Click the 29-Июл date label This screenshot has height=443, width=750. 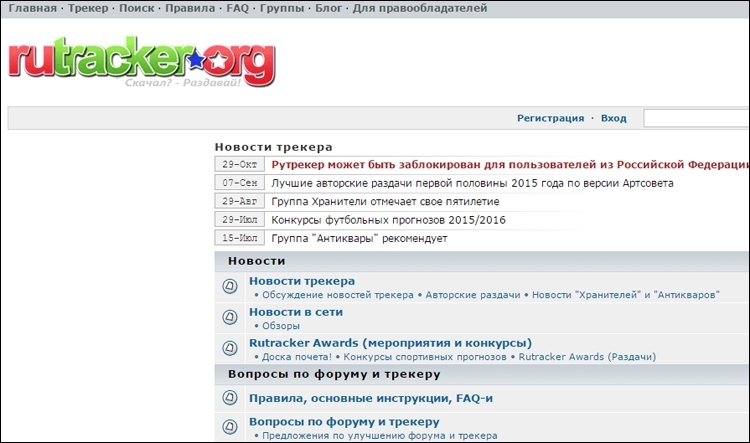[240, 219]
